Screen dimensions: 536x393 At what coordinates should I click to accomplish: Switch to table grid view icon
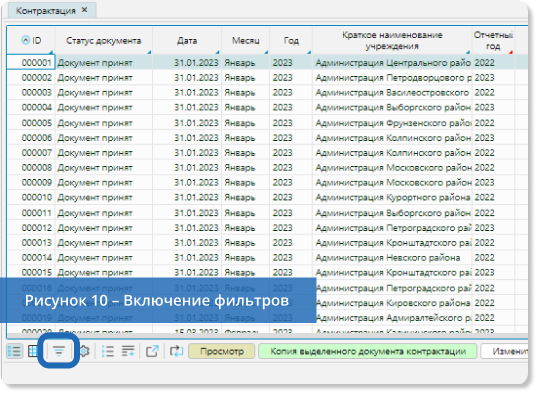click(x=33, y=351)
